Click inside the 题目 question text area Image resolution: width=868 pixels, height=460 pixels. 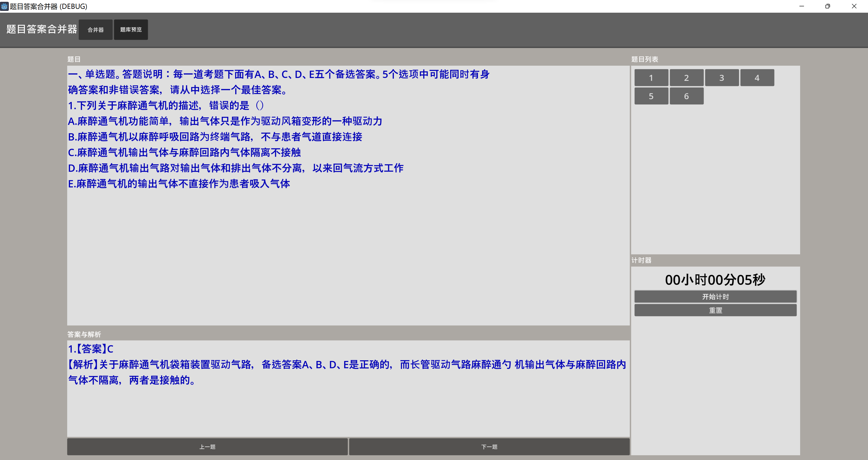tap(348, 253)
